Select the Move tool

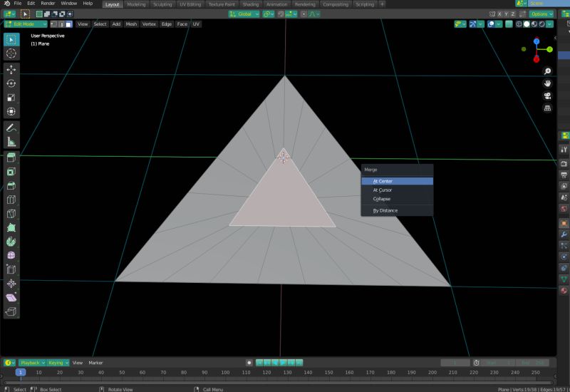pos(11,69)
